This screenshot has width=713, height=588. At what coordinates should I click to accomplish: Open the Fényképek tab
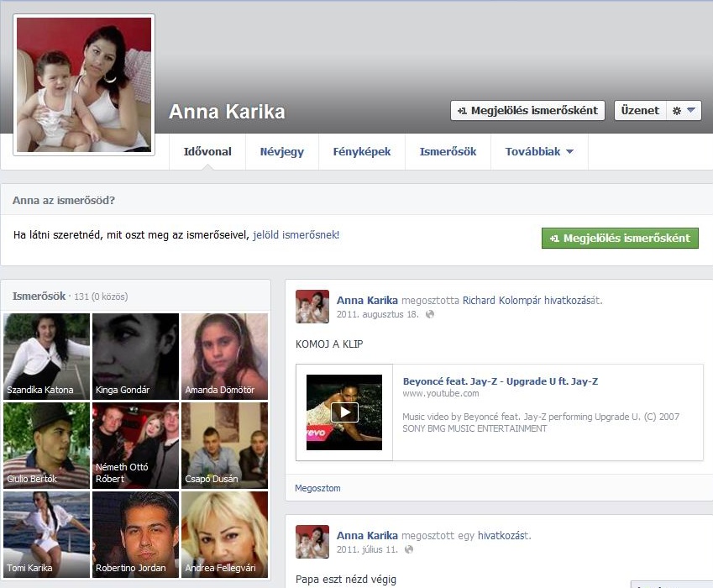361,152
